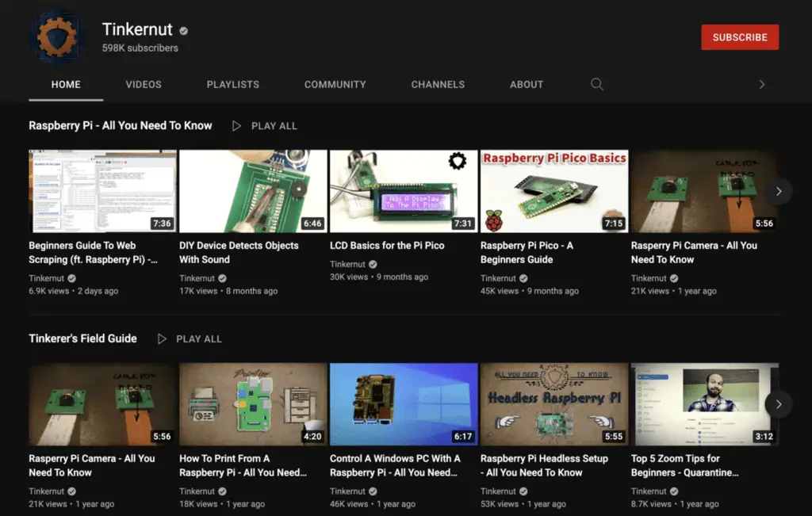Click "45K views • 9 months ago" text
The image size is (812, 516).
[530, 291]
